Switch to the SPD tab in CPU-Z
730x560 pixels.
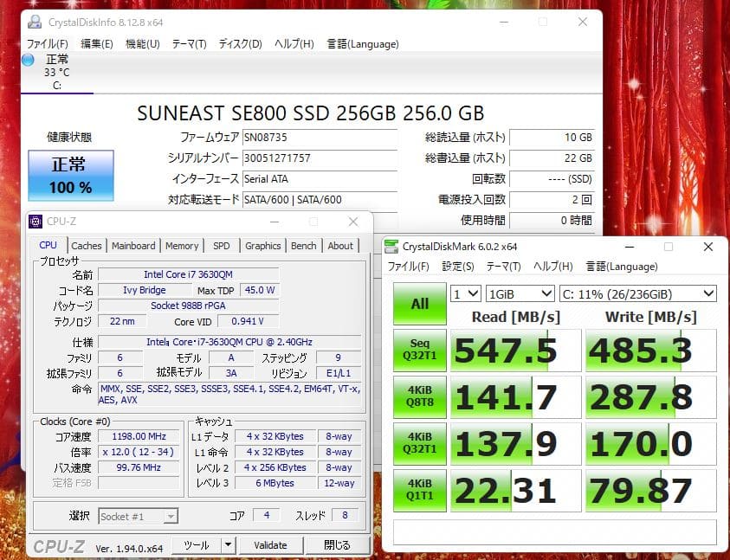(222, 246)
